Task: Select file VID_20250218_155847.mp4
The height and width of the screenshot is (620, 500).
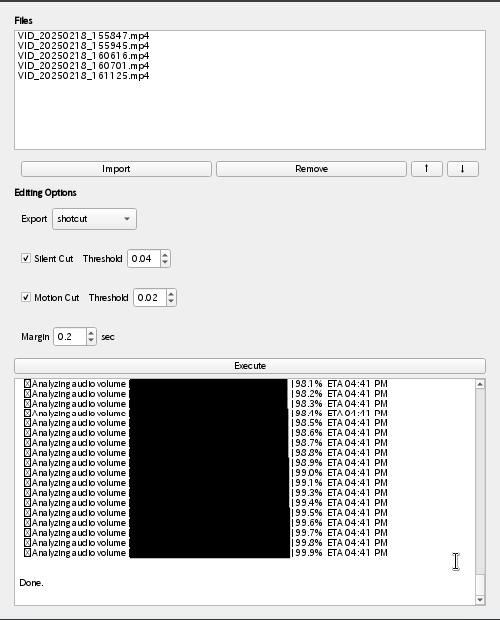Action: point(83,36)
